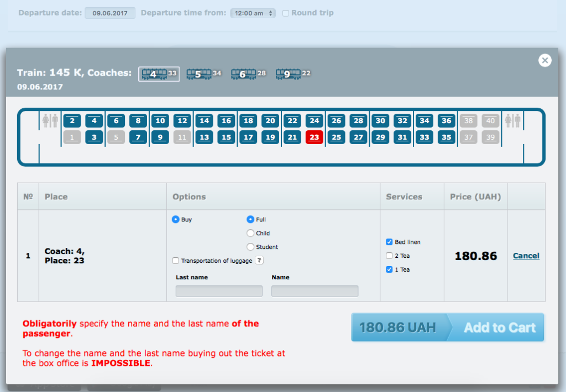Choose seat 13 in coach map

point(205,137)
